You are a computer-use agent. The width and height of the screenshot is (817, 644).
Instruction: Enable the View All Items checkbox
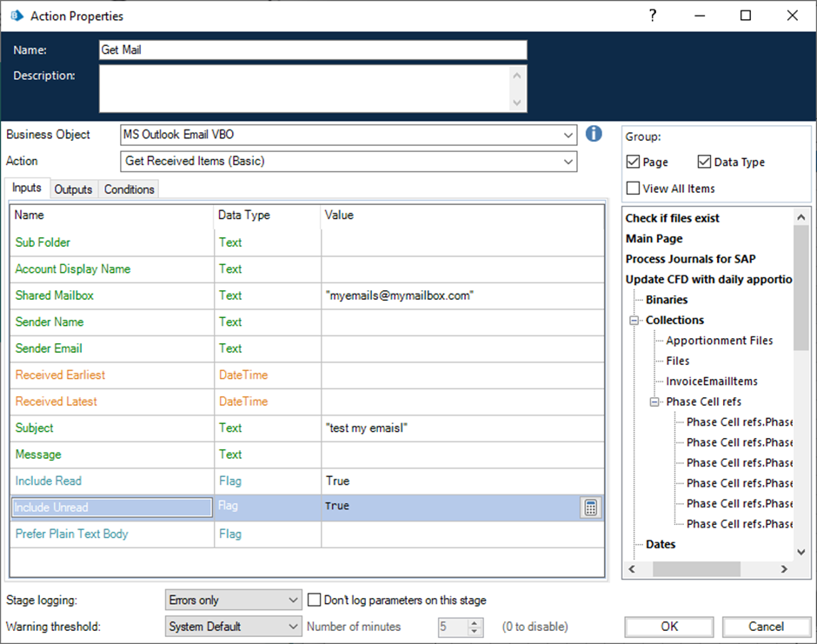click(633, 189)
